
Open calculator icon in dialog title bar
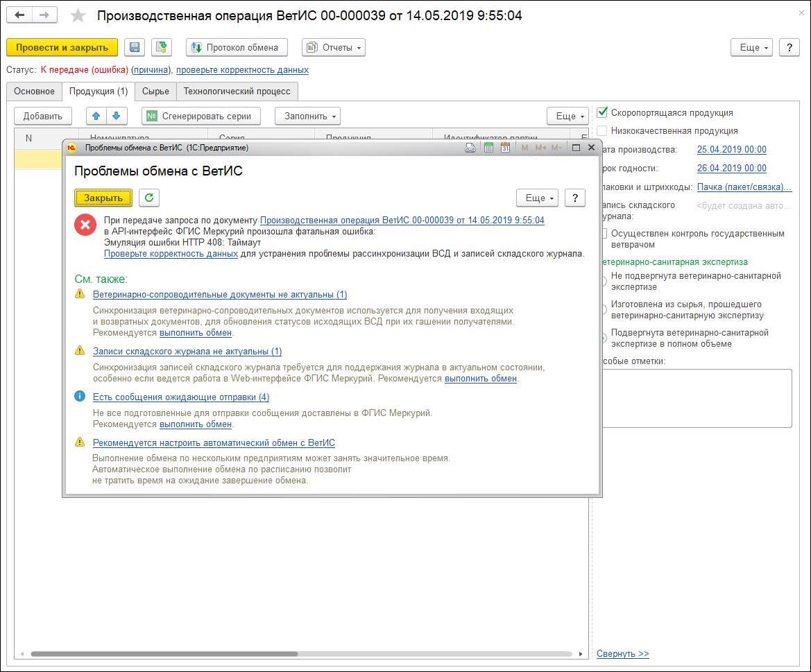[488, 148]
